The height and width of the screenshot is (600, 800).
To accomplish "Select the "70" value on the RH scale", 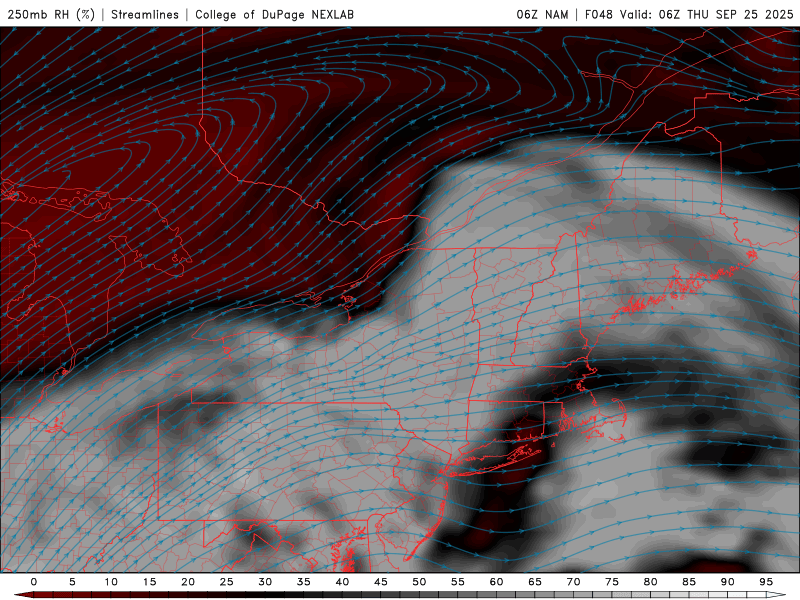I will pyautogui.click(x=573, y=582).
